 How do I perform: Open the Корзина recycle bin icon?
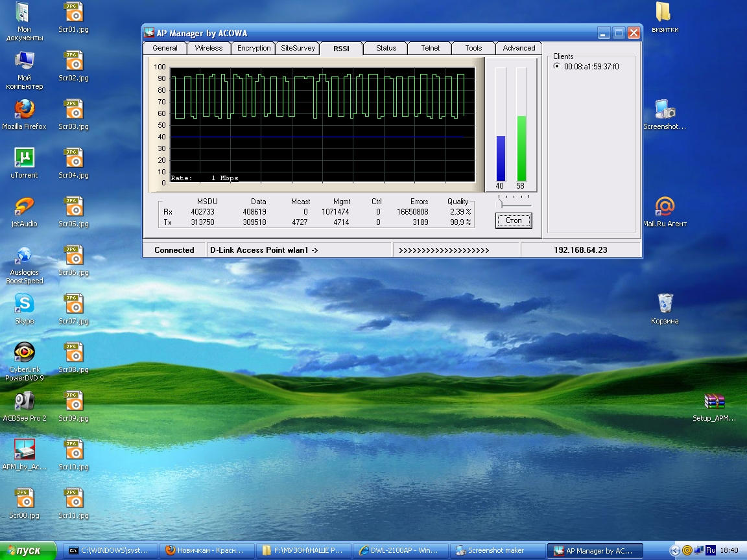[x=665, y=303]
